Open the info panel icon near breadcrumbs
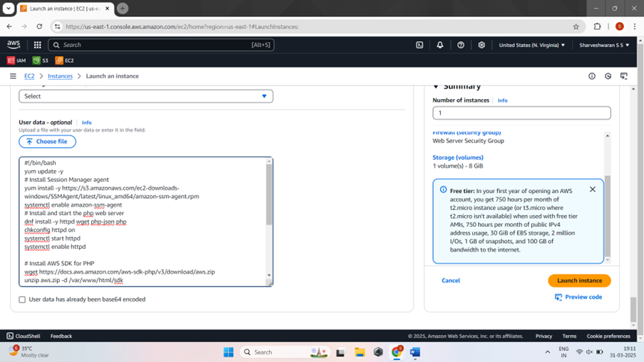 pos(592,76)
